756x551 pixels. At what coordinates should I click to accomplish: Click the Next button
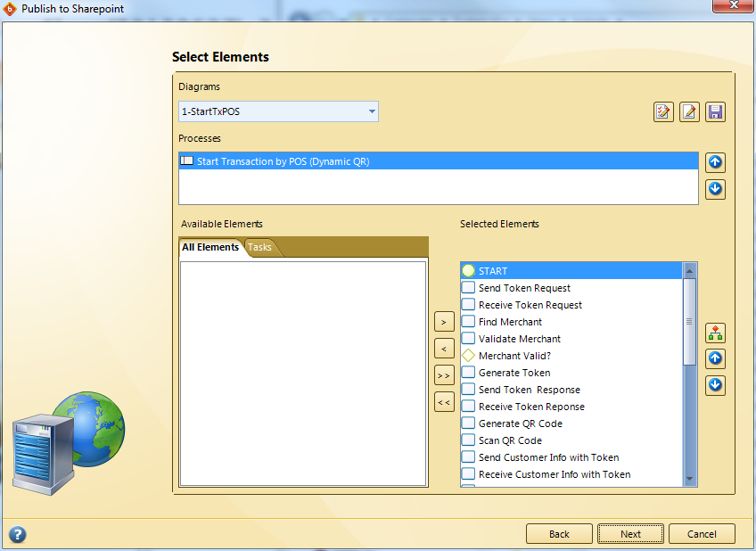[x=630, y=534]
